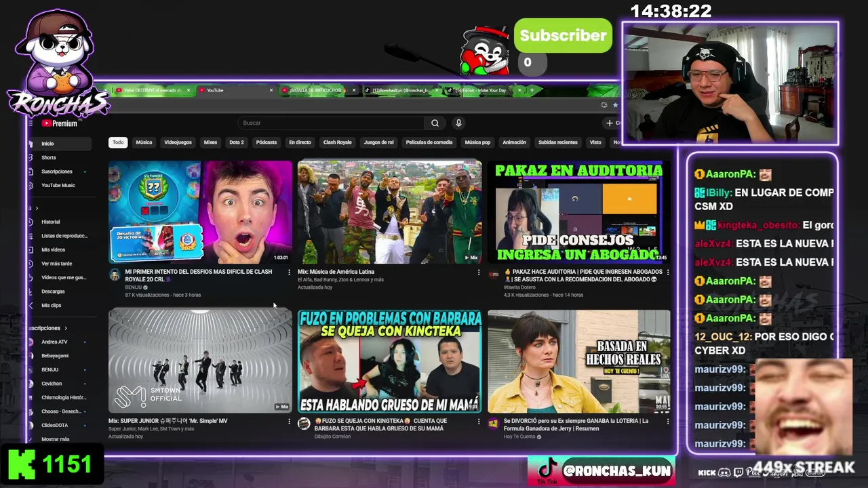This screenshot has height=488, width=868.
Task: Close the 'BATALLA DE ANTICUCHOS' tab
Action: [354, 90]
